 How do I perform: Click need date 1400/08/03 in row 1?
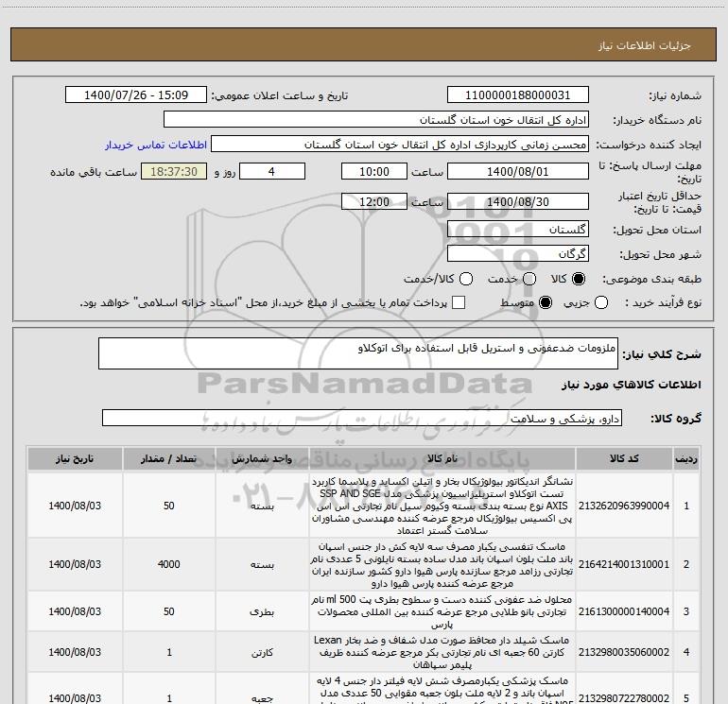point(75,506)
